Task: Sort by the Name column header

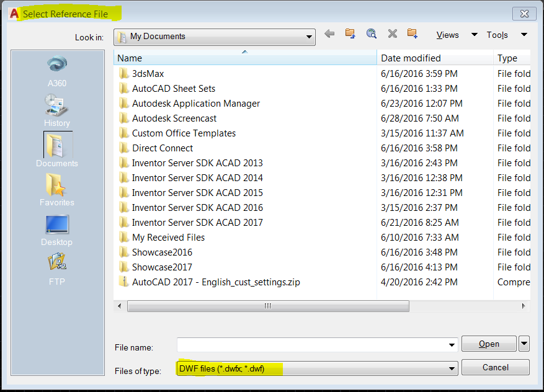Action: [x=245, y=58]
